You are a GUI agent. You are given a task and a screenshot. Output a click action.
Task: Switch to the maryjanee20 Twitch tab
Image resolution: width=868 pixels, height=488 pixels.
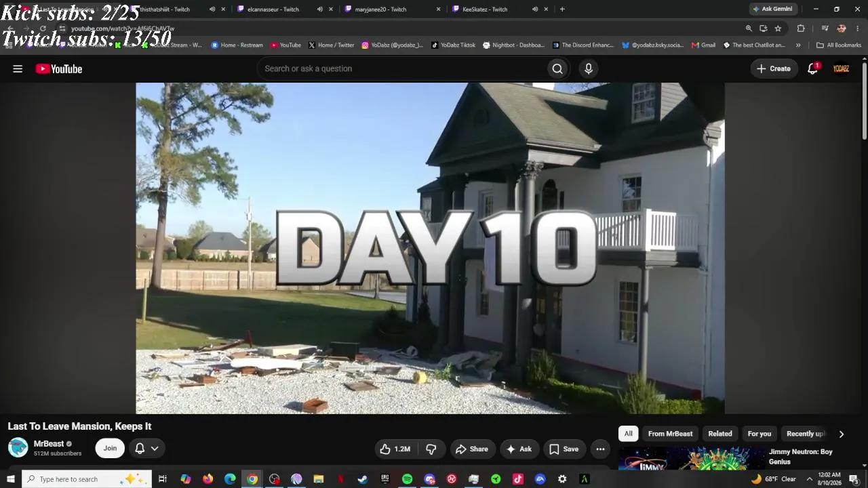[x=380, y=9]
